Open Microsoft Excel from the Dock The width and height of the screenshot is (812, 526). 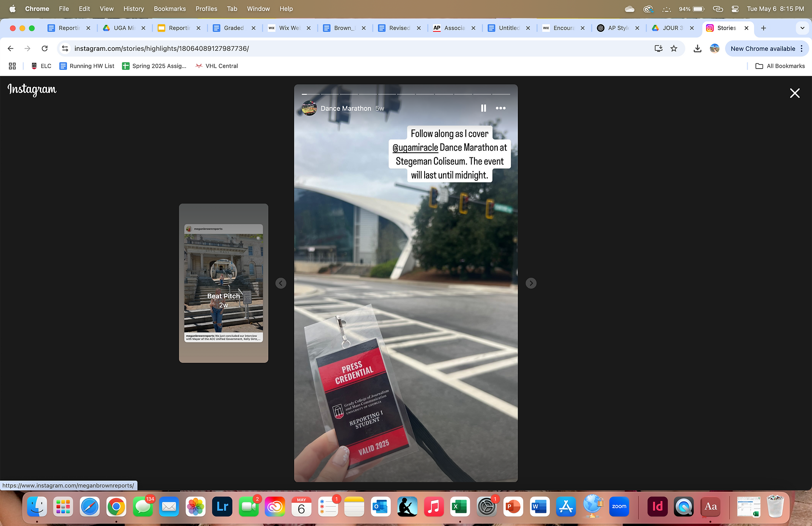pyautogui.click(x=460, y=507)
